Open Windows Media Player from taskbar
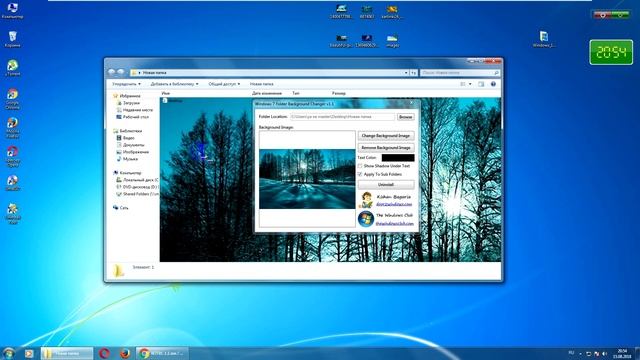Screen dimensions: 640x360 pos(29,353)
